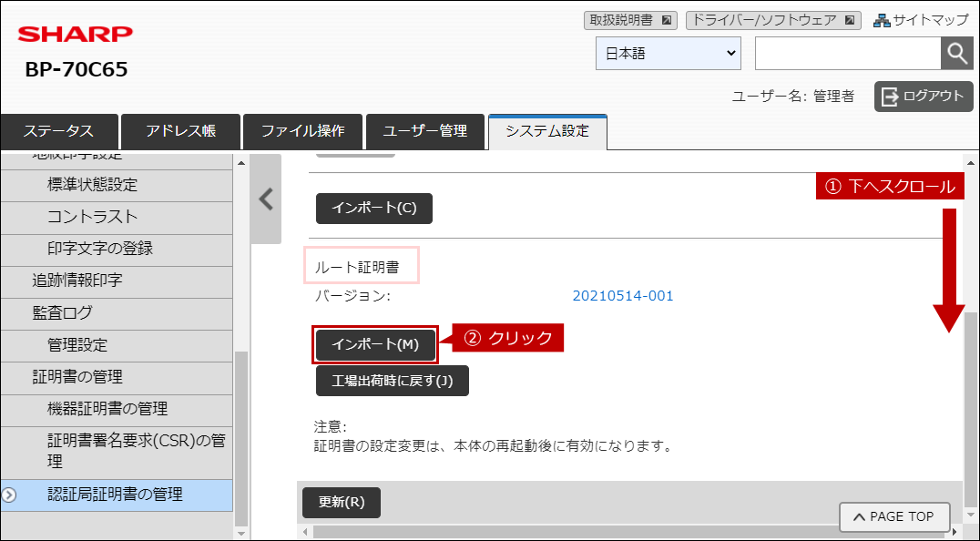Select 認証局証明書の管理 item
The image size is (980, 541).
(117, 495)
